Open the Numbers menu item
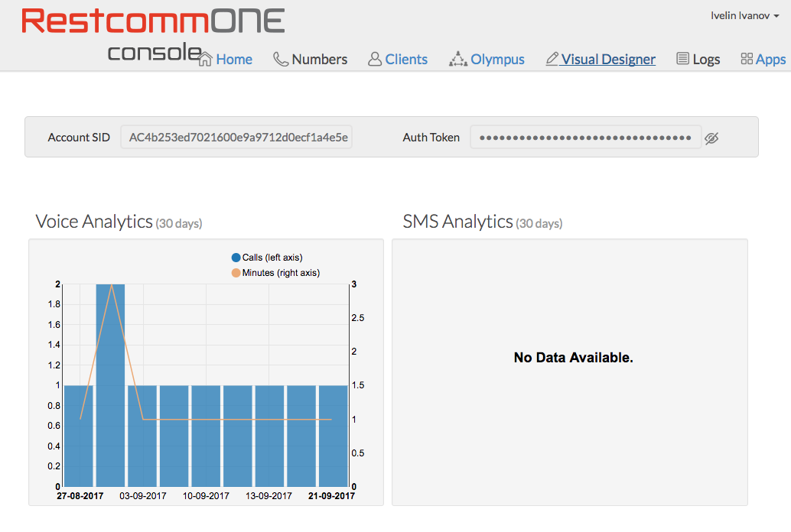791x532 pixels. [x=319, y=60]
